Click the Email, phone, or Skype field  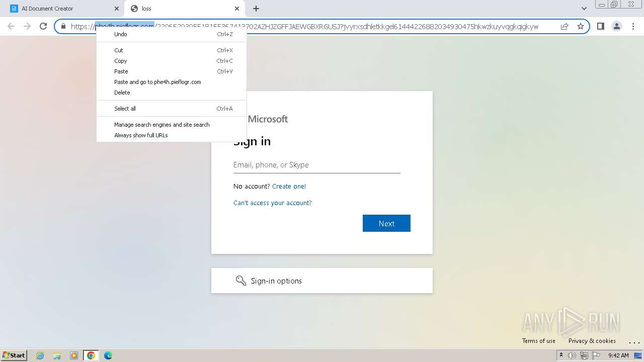pyautogui.click(x=317, y=165)
